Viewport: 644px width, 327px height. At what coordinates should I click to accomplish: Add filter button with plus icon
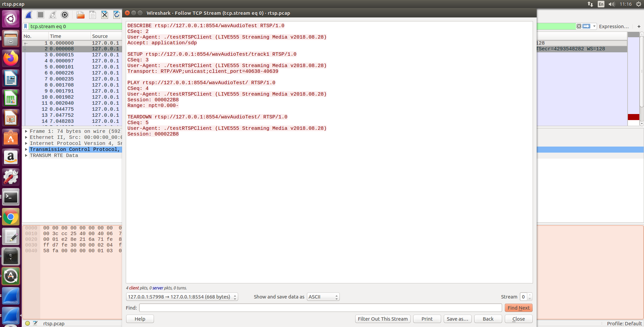pyautogui.click(x=639, y=26)
